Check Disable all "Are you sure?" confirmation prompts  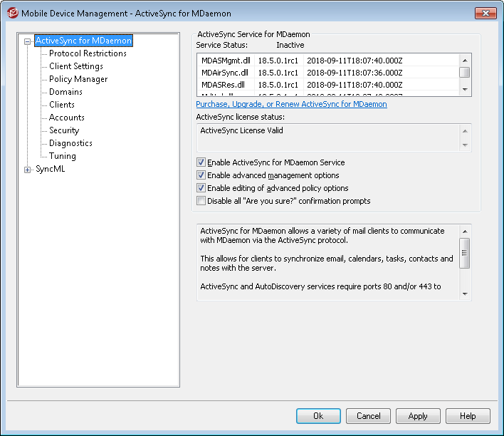201,201
